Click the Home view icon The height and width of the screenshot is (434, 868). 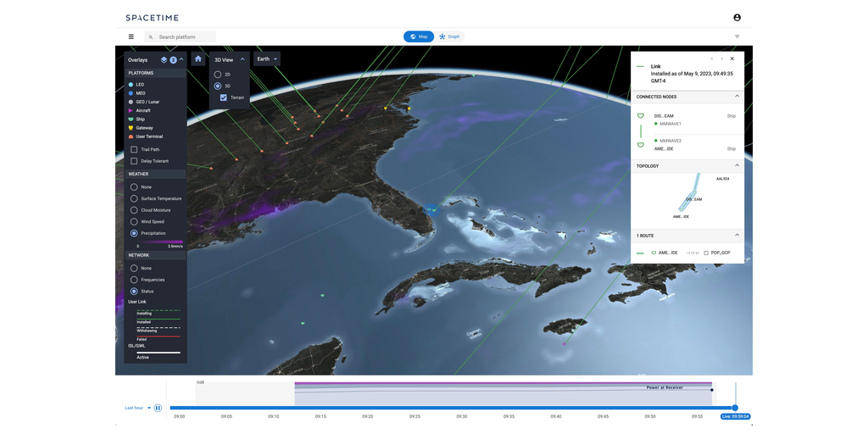click(x=198, y=59)
